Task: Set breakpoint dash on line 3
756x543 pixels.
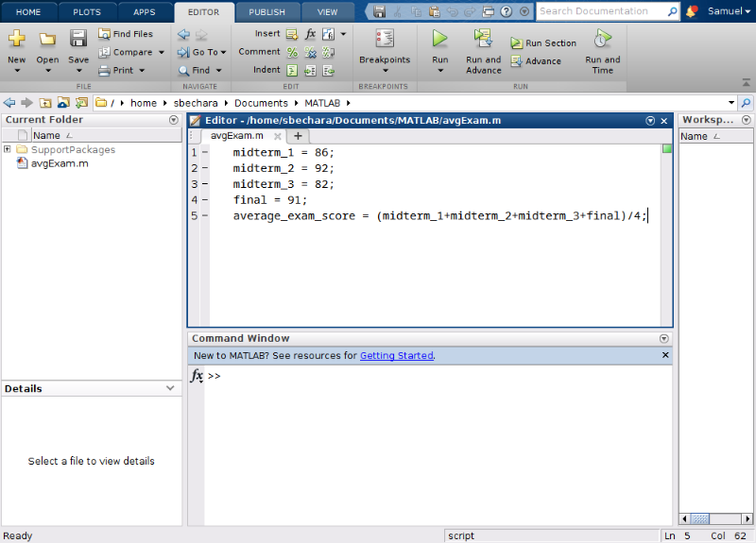Action: [x=205, y=184]
